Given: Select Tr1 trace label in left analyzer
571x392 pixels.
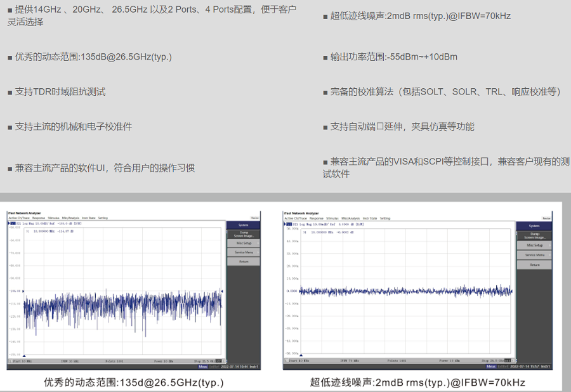Looking at the screenshot, I should 12,224.
